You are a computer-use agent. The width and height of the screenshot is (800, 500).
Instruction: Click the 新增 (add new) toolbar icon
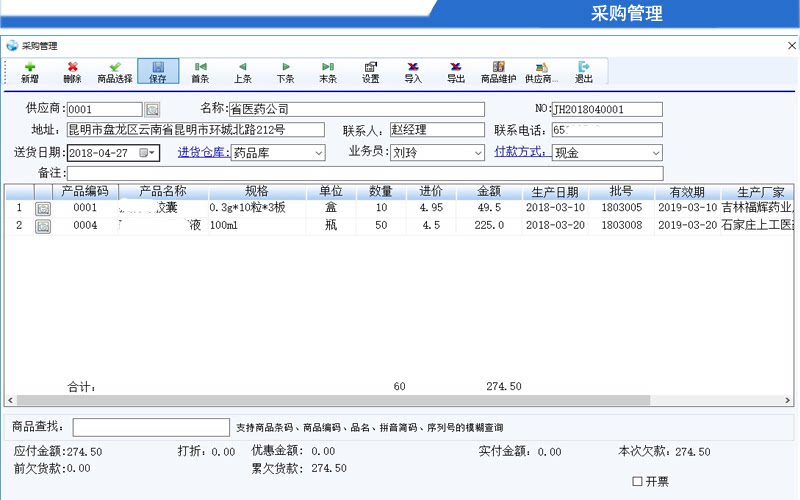coord(30,72)
